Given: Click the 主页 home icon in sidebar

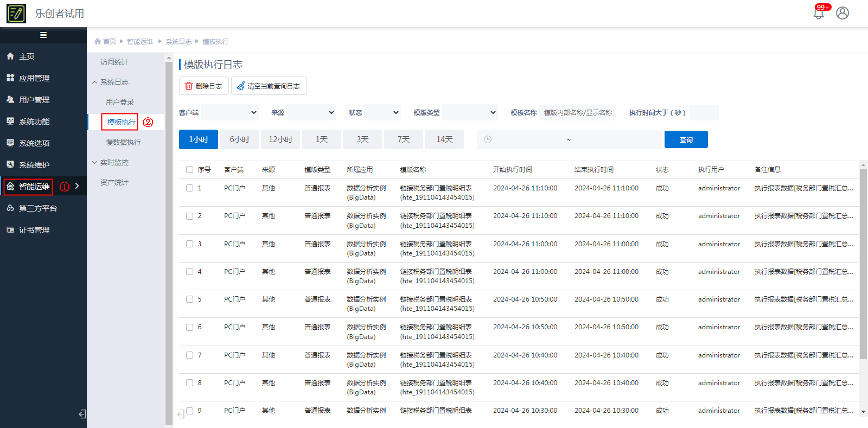Looking at the screenshot, I should pos(10,56).
